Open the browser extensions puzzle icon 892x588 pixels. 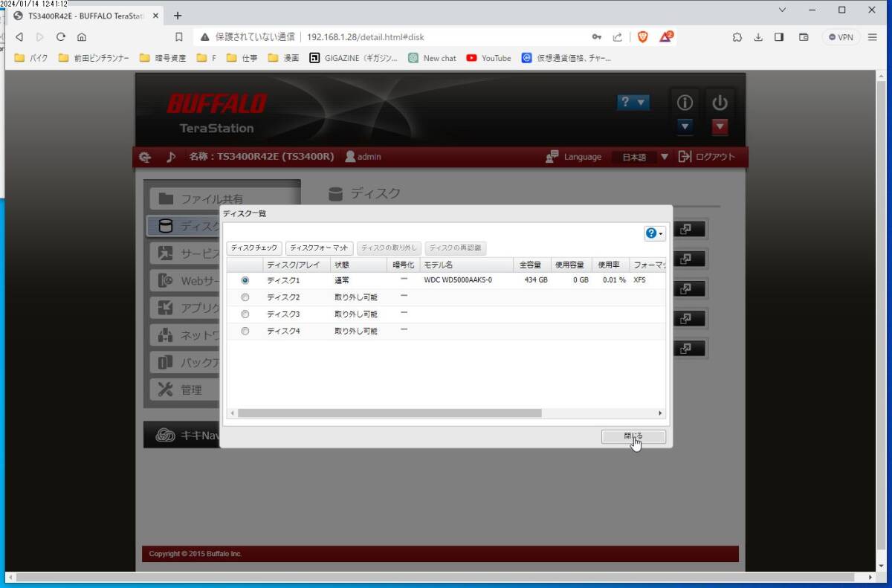click(737, 37)
